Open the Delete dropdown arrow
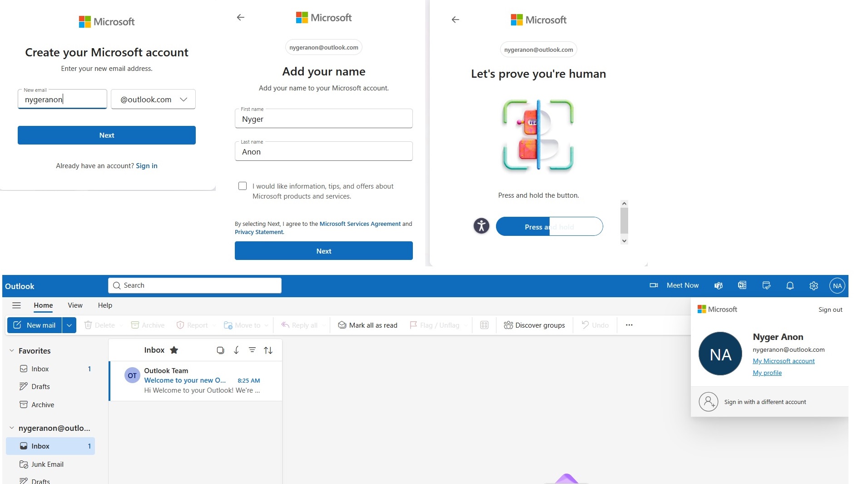This screenshot has height=484, width=868. coord(121,325)
